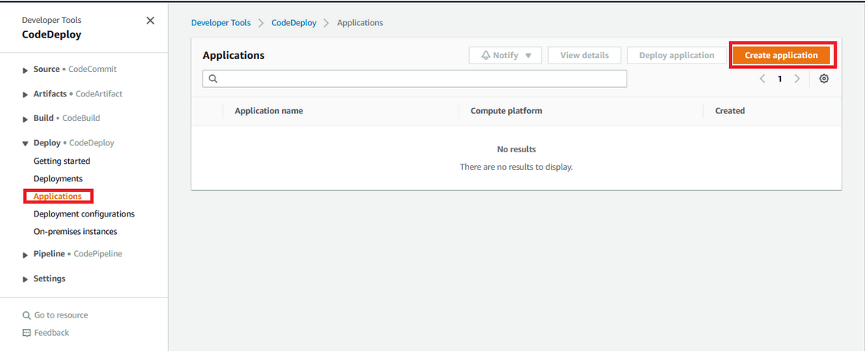Image resolution: width=868 pixels, height=355 pixels.
Task: Click the Applications breadcrumb text
Action: pos(360,23)
